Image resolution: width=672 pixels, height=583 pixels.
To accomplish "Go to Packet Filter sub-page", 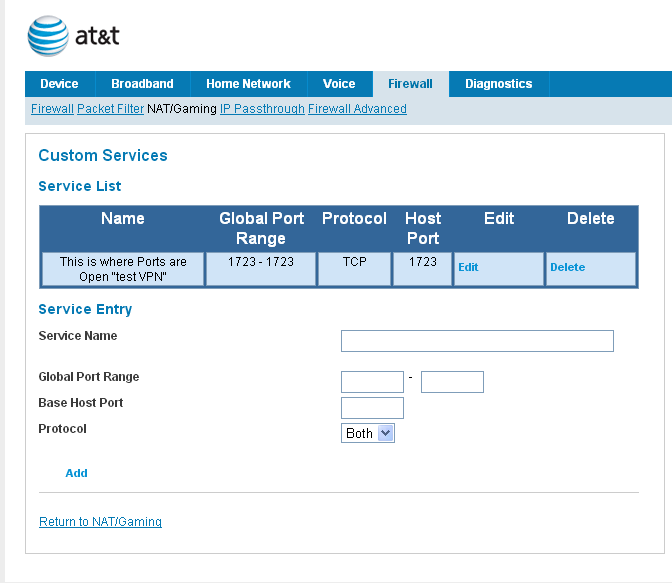I will tap(110, 109).
